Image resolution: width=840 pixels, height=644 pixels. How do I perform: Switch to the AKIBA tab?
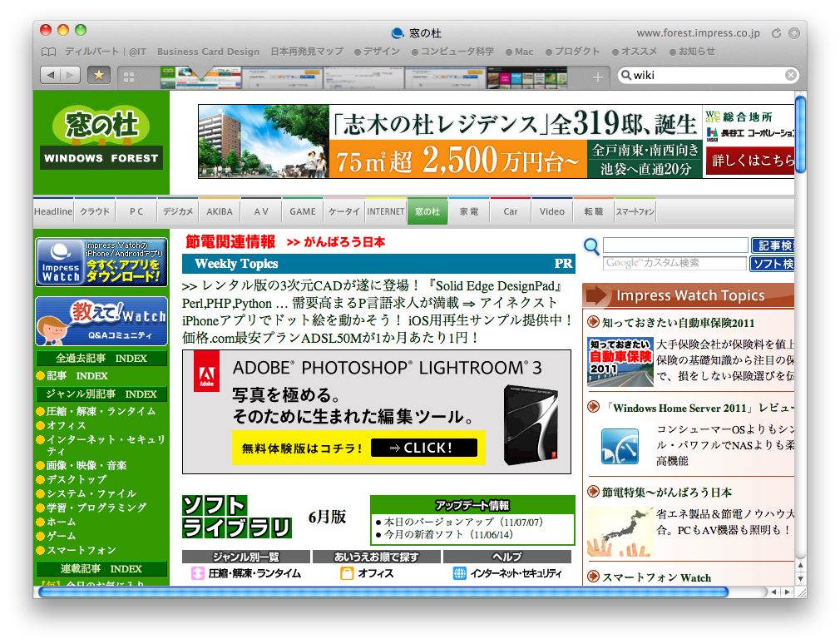tap(219, 211)
